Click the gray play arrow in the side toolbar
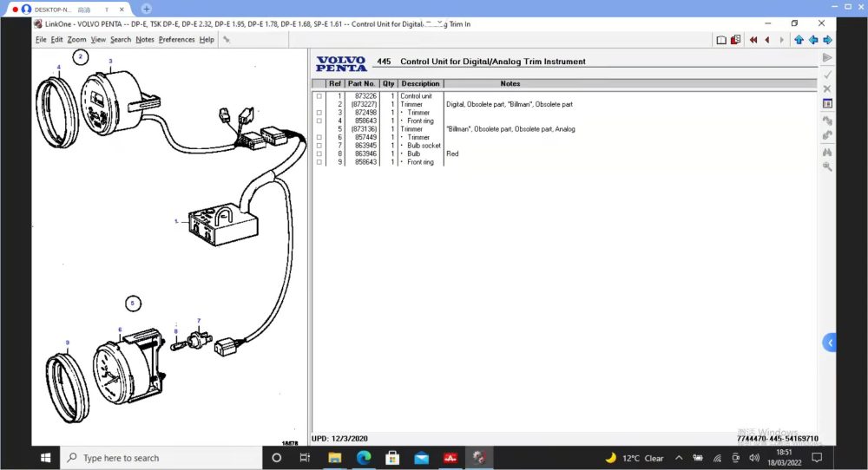The image size is (868, 470). [827, 57]
